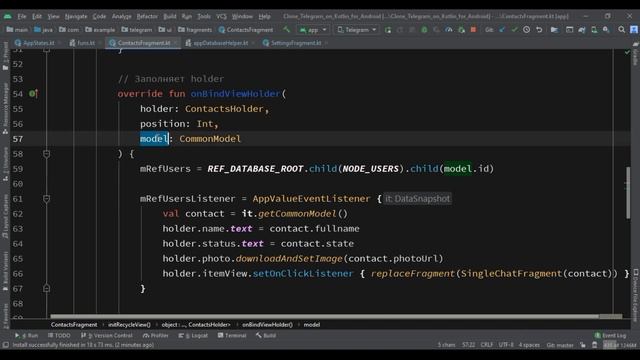Image resolution: width=640 pixels, height=360 pixels.
Task: Click the vertical editor scrollbar thumb
Action: click(x=628, y=193)
